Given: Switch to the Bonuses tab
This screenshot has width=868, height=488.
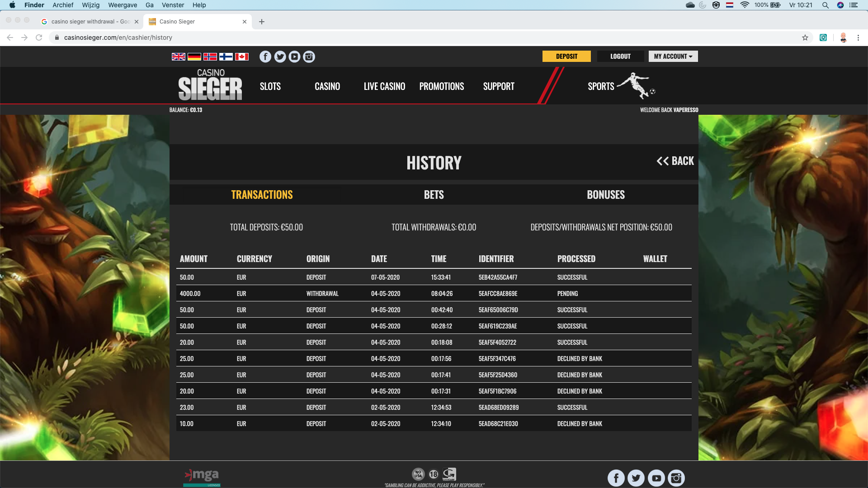Looking at the screenshot, I should coord(606,195).
